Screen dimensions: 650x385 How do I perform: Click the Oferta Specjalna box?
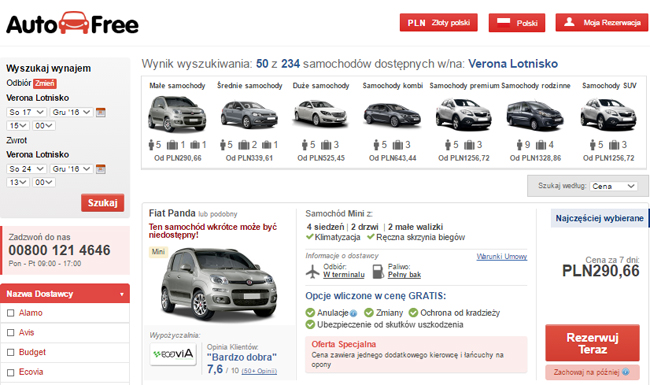(416, 355)
